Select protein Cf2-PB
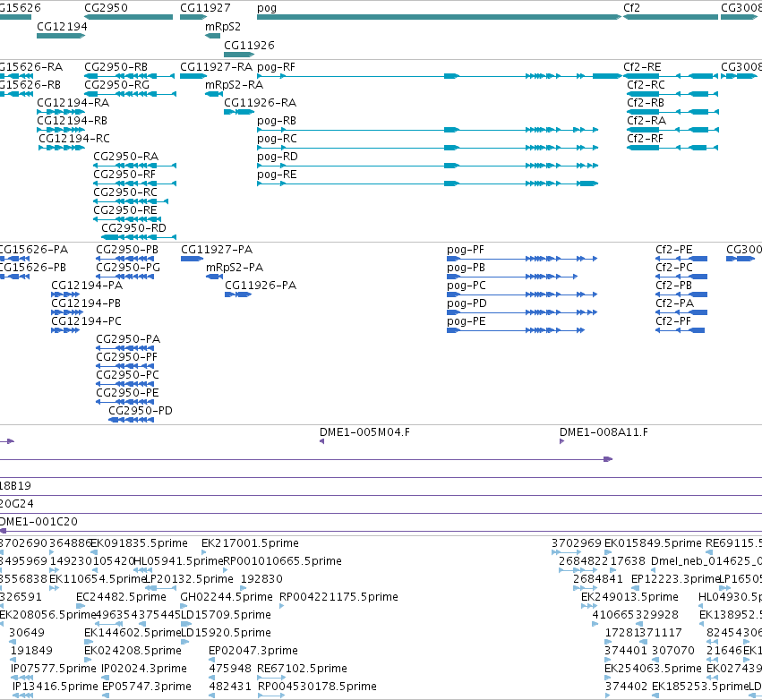This screenshot has width=762, height=700. click(x=681, y=295)
